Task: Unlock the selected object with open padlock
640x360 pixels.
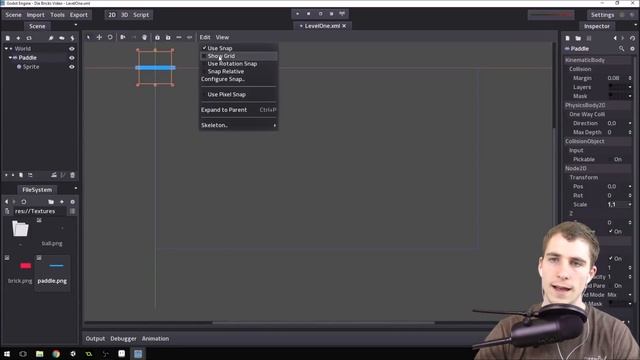Action: click(x=168, y=37)
